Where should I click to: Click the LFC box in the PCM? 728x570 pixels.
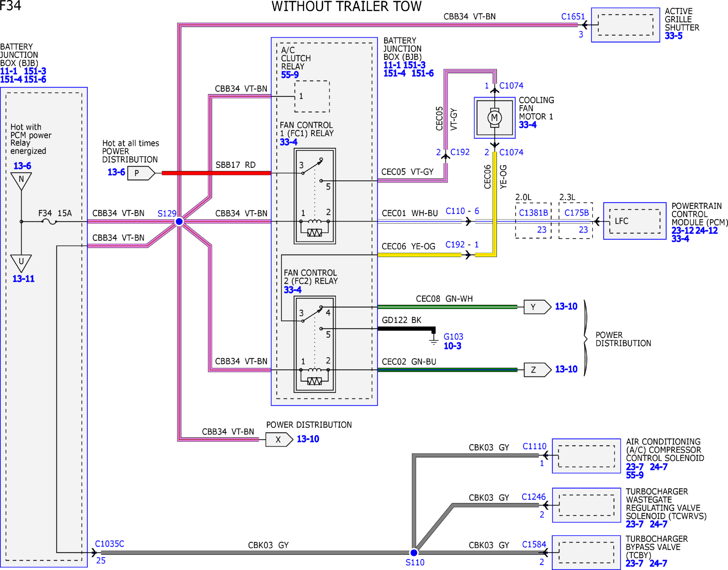(x=635, y=221)
